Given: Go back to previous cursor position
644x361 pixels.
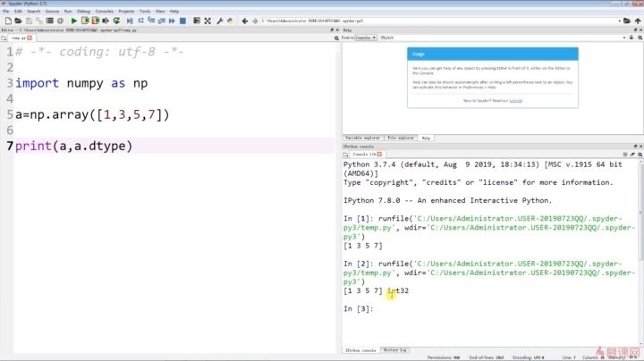Looking at the screenshot, I should (245, 21).
